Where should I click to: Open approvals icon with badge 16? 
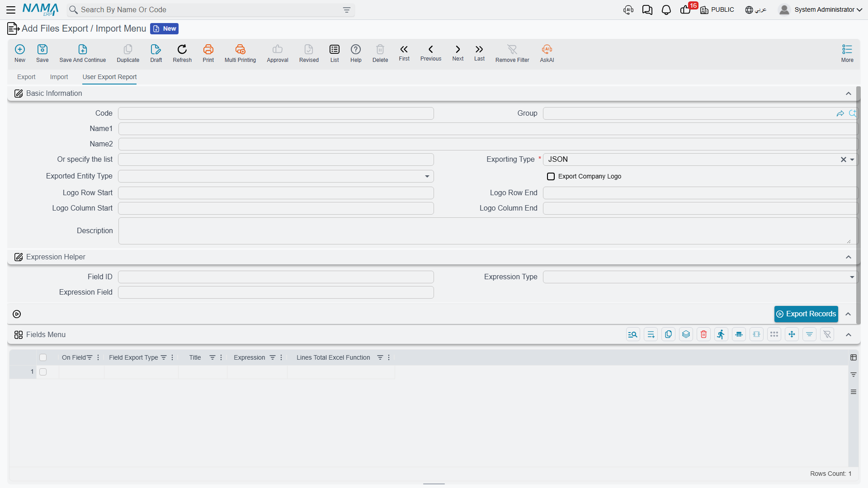tap(686, 9)
